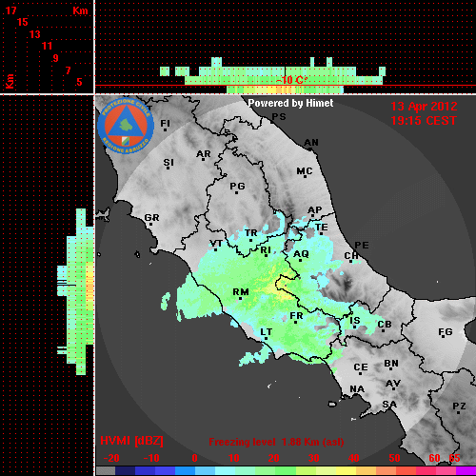Click the MC city label

click(305, 171)
